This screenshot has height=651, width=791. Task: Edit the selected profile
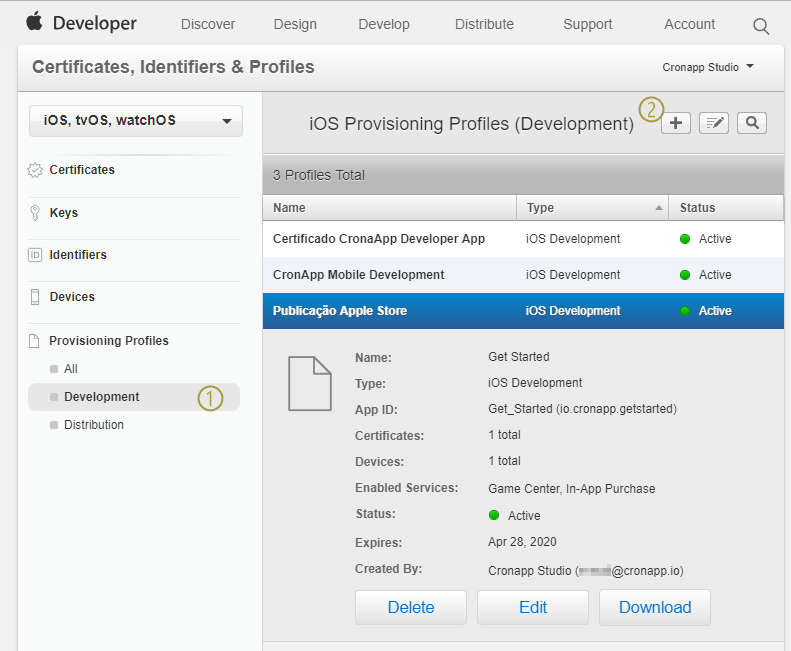click(x=533, y=608)
